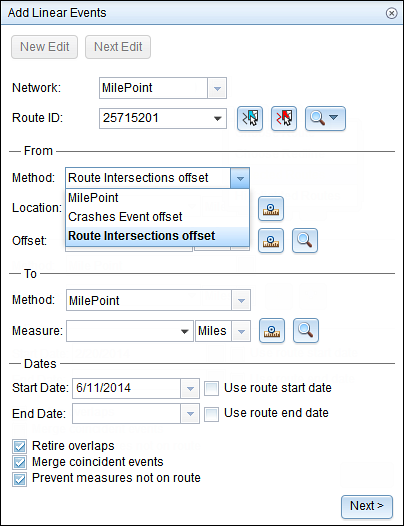
Task: Expand the To Measure value dropdown
Action: tap(184, 331)
